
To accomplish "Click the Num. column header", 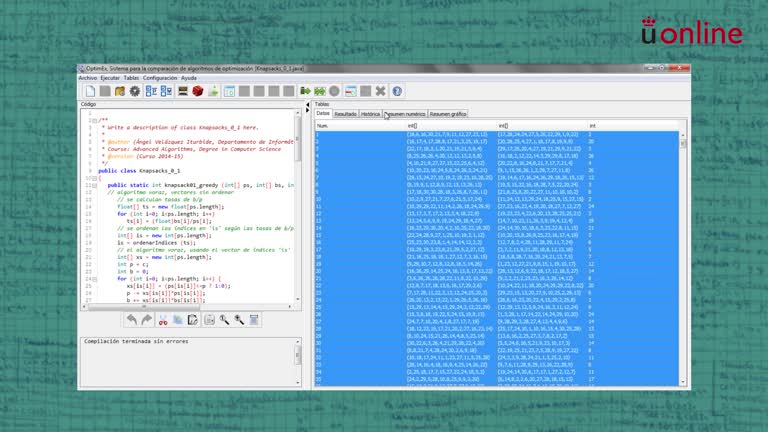I will 360,126.
